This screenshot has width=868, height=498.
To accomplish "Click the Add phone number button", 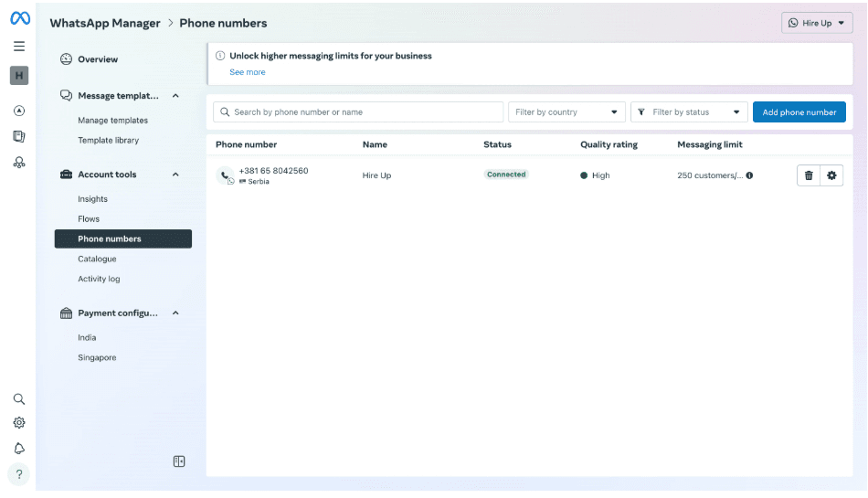I will [799, 112].
